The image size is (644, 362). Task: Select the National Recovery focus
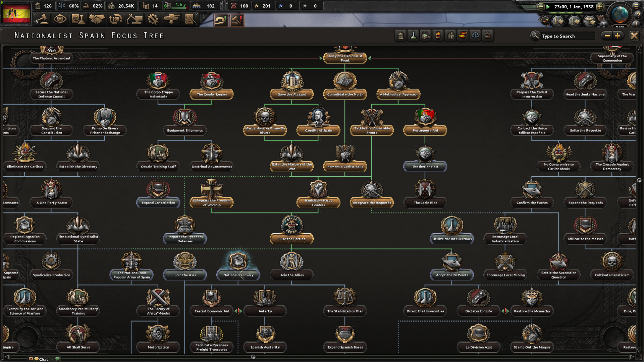tap(238, 275)
